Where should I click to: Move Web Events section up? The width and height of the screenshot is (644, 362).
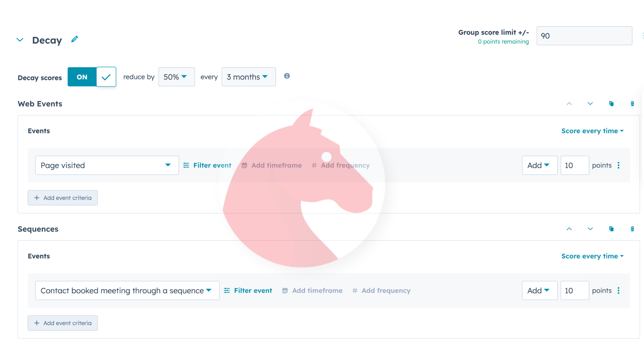click(x=569, y=104)
